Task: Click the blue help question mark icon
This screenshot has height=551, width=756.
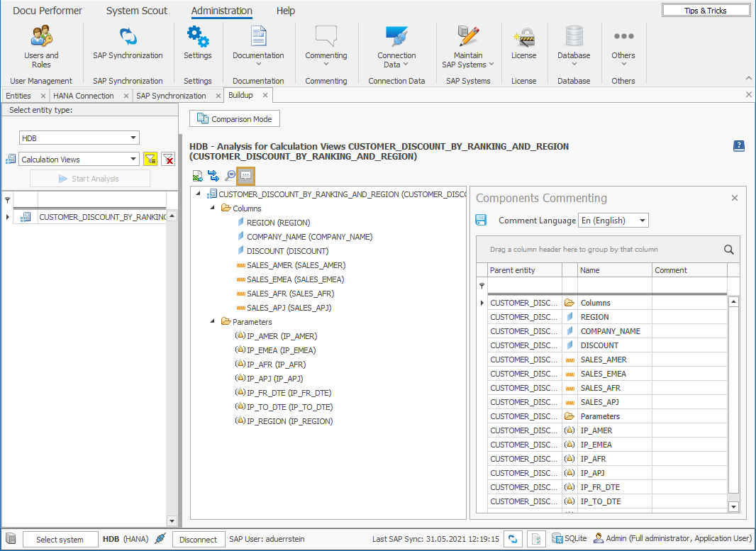Action: pos(739,146)
